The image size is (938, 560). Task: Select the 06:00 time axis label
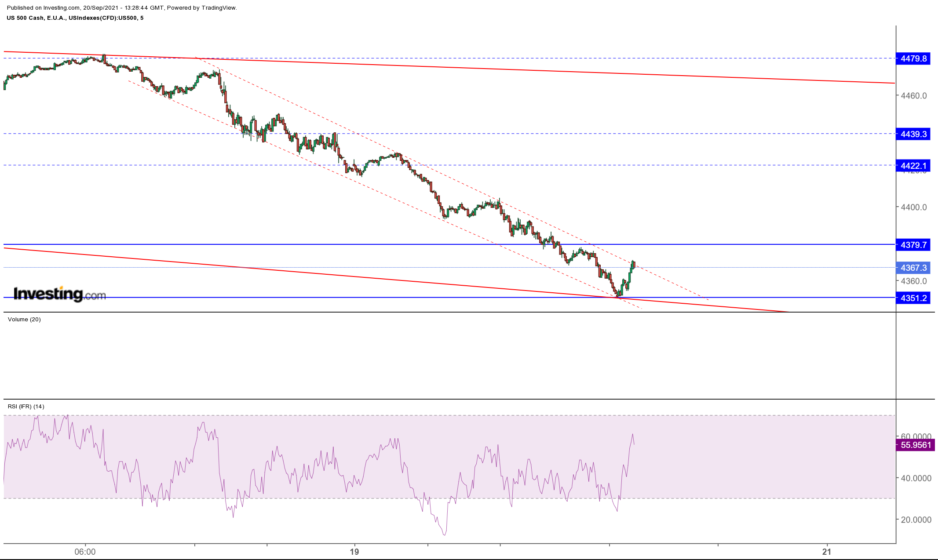[85, 552]
